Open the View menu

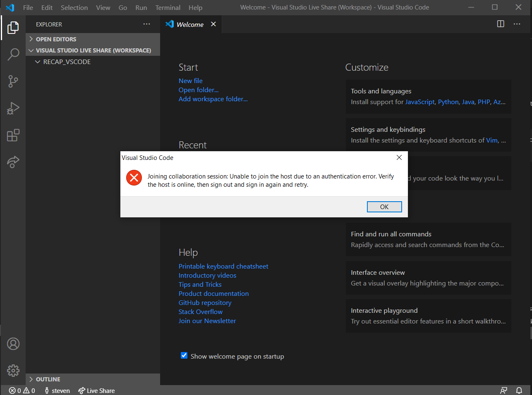(x=103, y=7)
